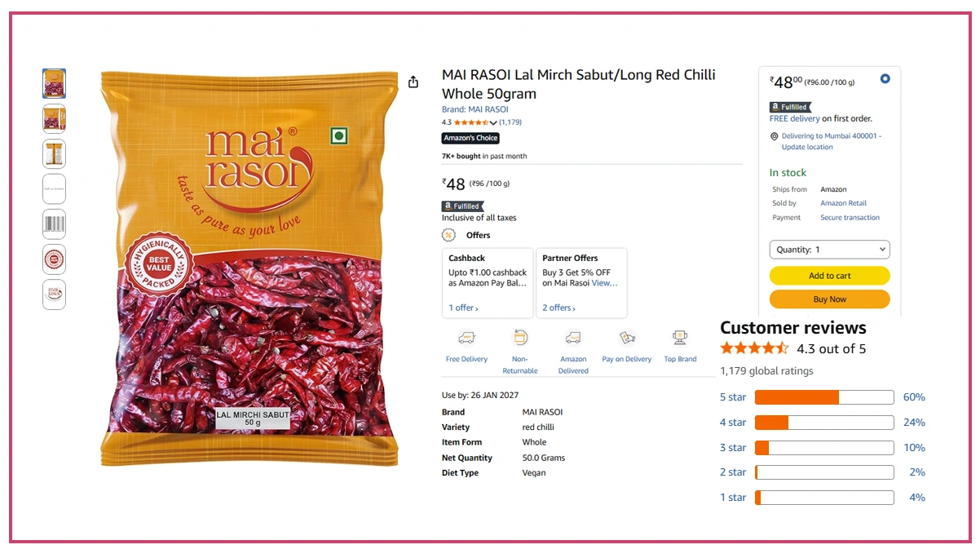Expand the 1 offer cashback link
The height and width of the screenshot is (558, 980).
pyautogui.click(x=463, y=308)
